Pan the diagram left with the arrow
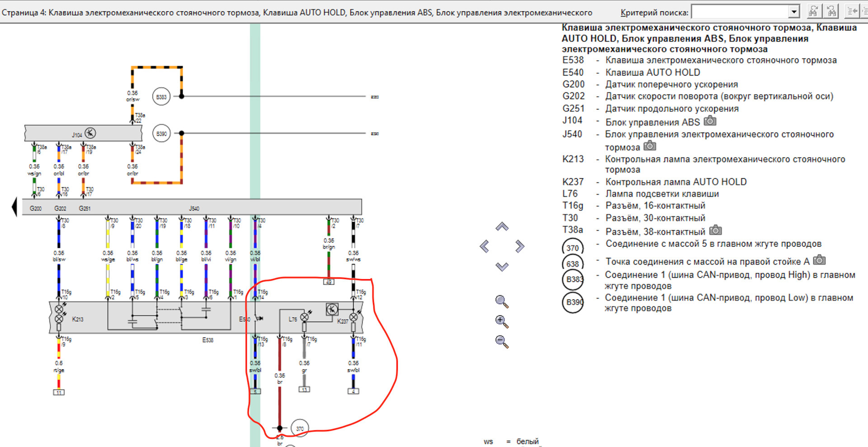The height and width of the screenshot is (447, 868). coord(484,247)
